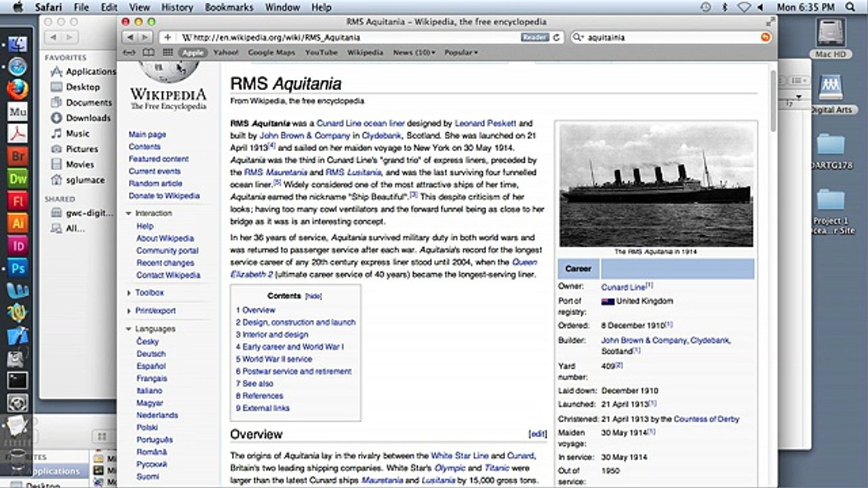
Task: Open the Bookmarks menu
Action: click(x=230, y=7)
